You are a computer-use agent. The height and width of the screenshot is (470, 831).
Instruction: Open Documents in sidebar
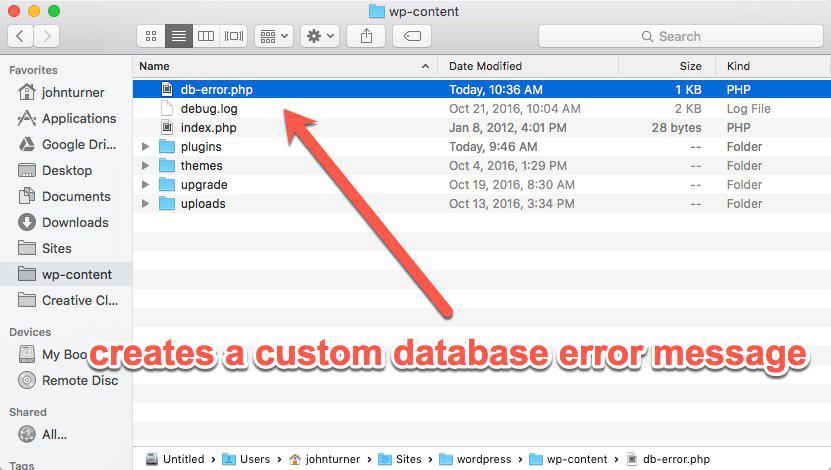click(x=64, y=196)
